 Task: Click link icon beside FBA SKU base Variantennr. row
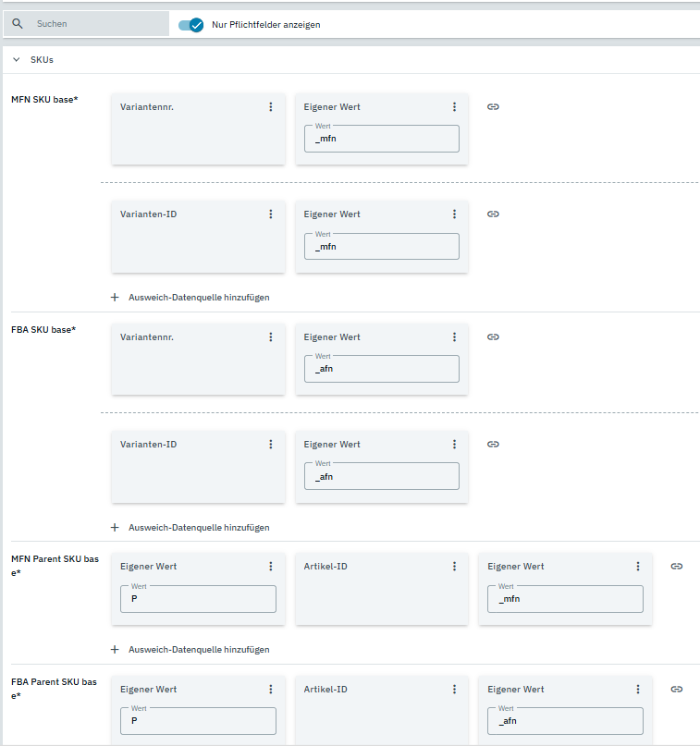(x=493, y=337)
